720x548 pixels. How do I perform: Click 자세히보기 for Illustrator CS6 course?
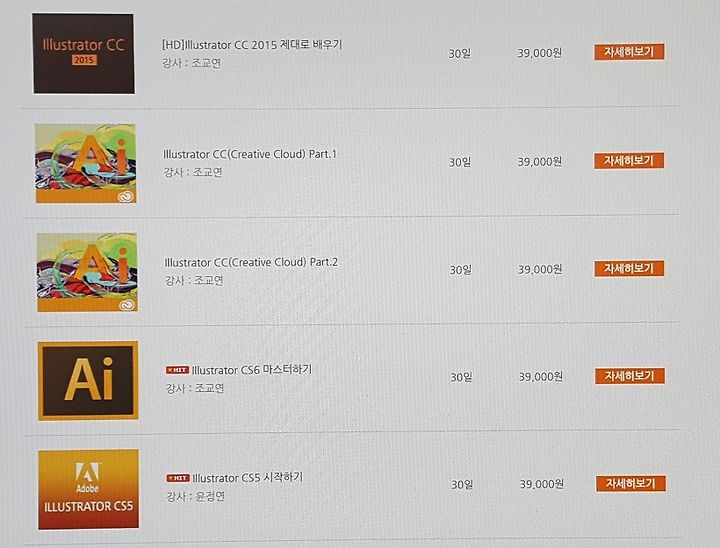tap(630, 376)
